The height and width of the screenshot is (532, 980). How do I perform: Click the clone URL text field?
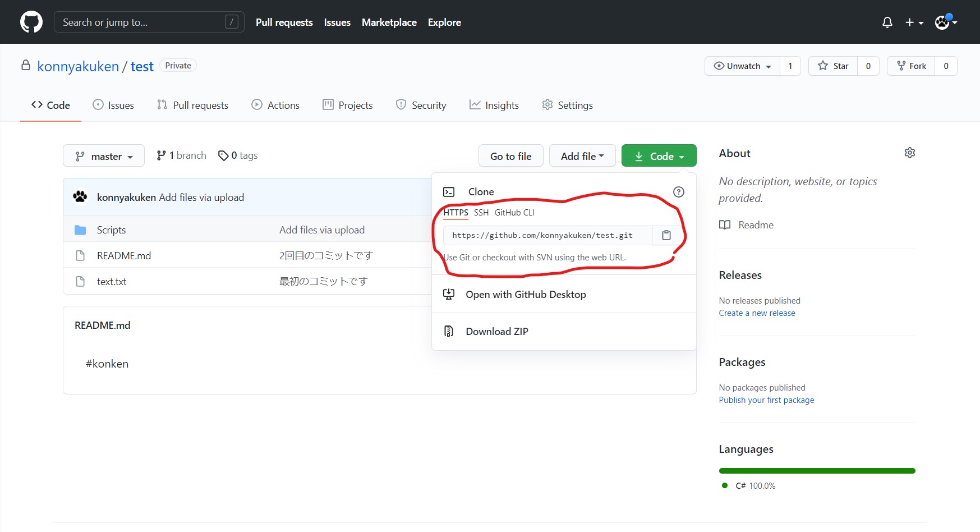547,235
